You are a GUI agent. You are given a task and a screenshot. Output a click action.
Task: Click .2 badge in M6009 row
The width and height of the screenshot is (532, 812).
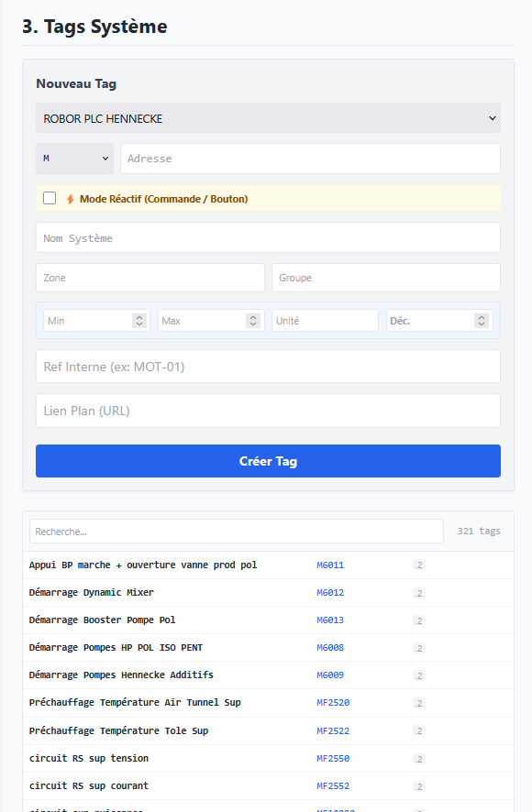coord(419,675)
